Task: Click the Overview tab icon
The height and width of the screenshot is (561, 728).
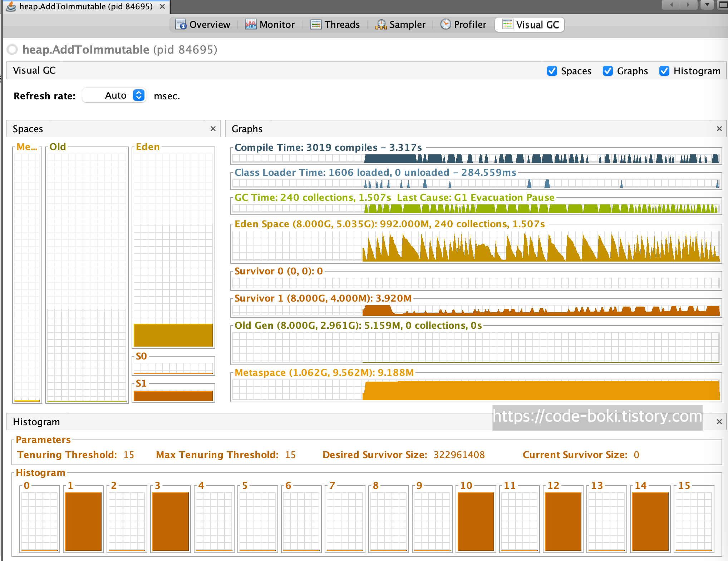Action: [x=181, y=24]
